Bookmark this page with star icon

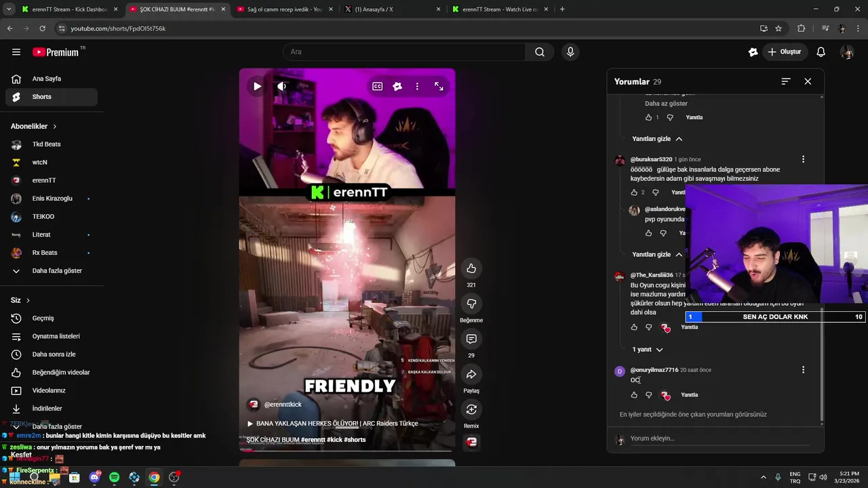[x=778, y=28]
